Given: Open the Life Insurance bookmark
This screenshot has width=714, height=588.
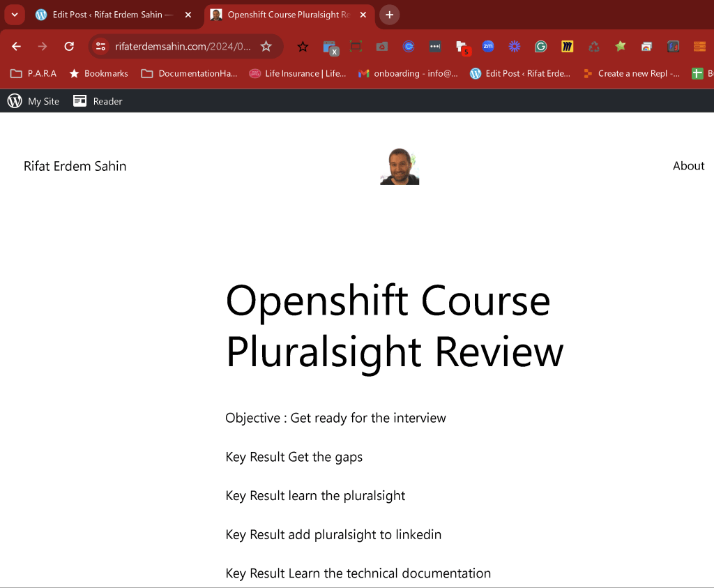Looking at the screenshot, I should [297, 73].
